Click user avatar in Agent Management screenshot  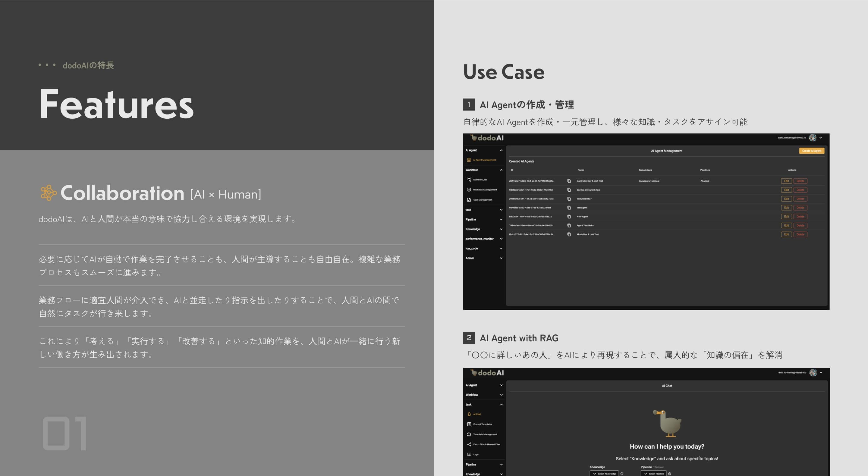[x=813, y=138]
